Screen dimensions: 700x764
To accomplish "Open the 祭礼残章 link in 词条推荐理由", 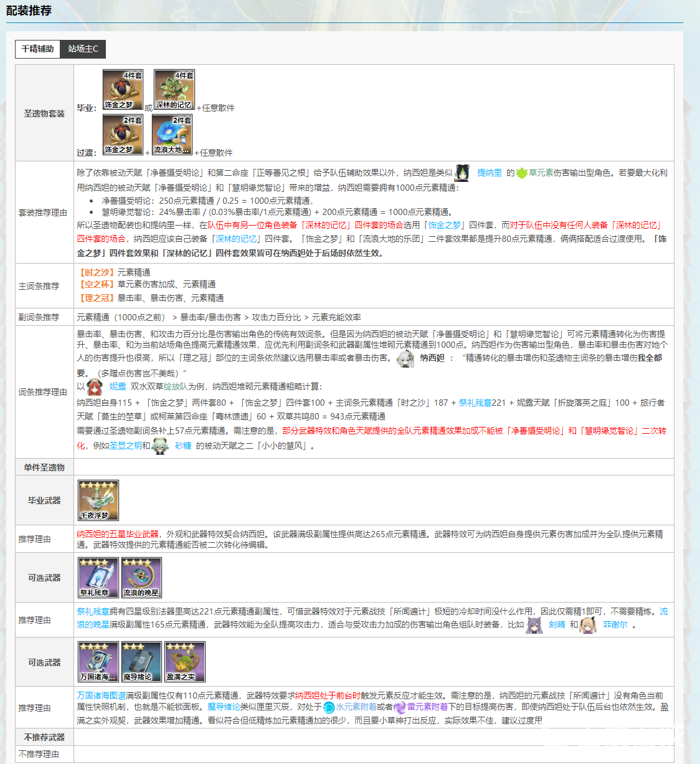I will click(x=475, y=403).
